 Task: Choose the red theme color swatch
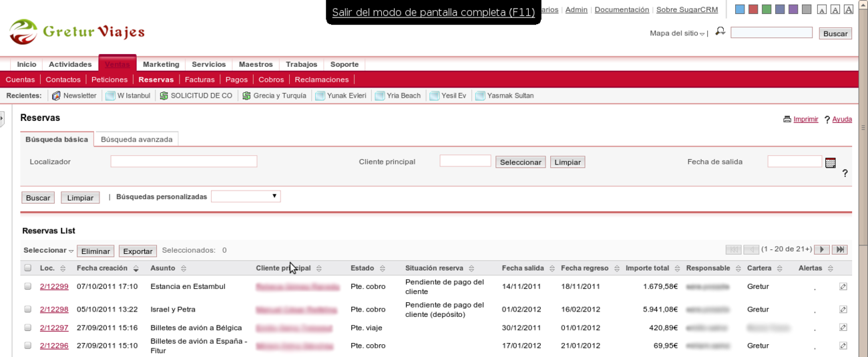[753, 9]
